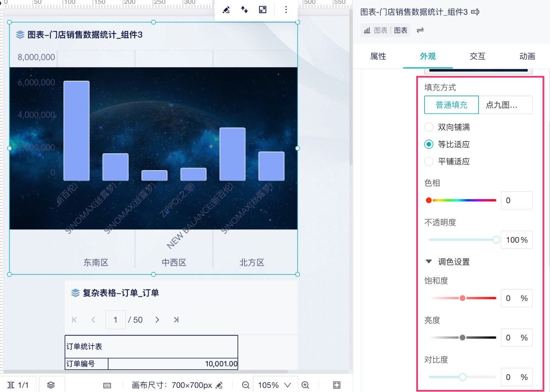Click the 订单编号 table cell
Viewport: 550px width, 392px height.
(x=87, y=364)
